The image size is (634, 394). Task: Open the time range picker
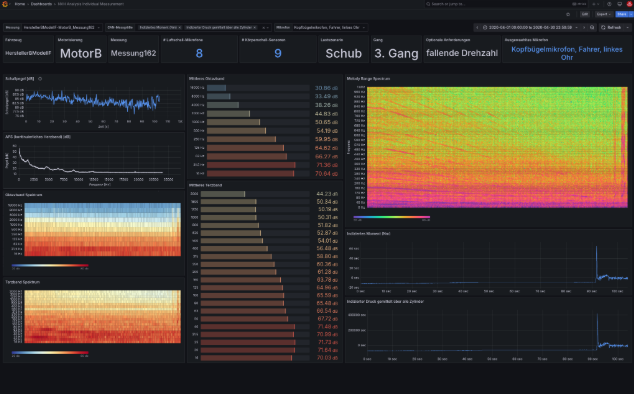coord(530,28)
